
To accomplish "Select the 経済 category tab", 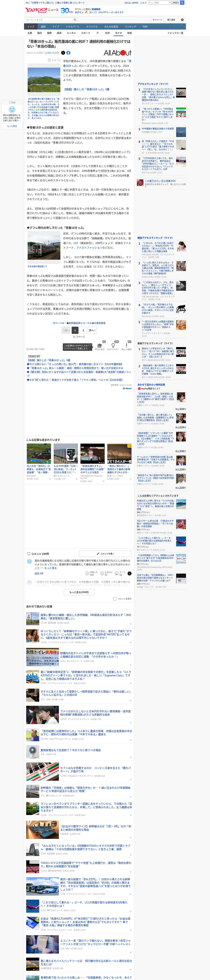I will pyautogui.click(x=59, y=33).
